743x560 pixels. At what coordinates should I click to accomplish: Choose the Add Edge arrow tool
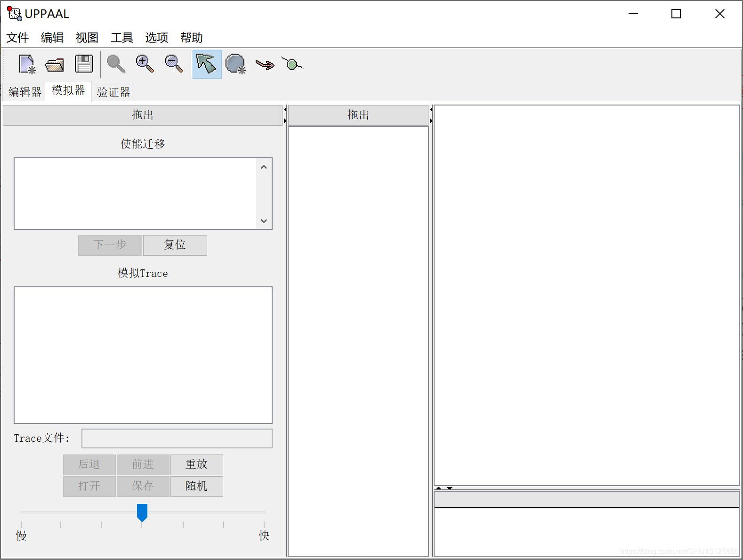click(x=265, y=65)
